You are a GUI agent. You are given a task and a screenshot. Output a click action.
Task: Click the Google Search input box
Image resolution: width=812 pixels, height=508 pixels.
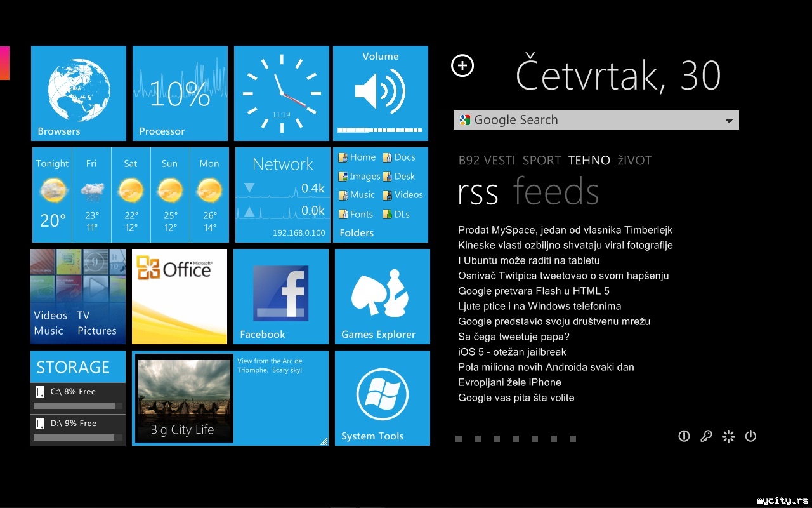596,120
